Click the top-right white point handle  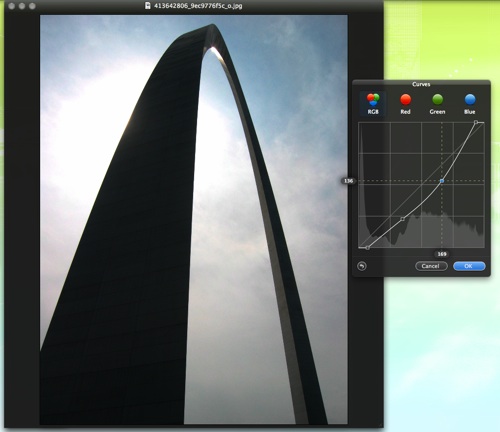pos(476,123)
